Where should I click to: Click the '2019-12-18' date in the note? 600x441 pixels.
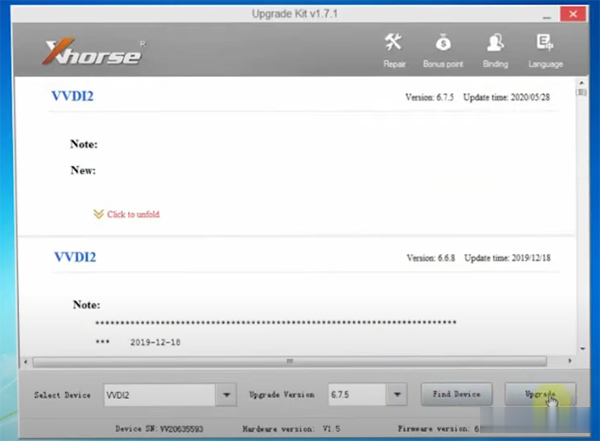[155, 342]
